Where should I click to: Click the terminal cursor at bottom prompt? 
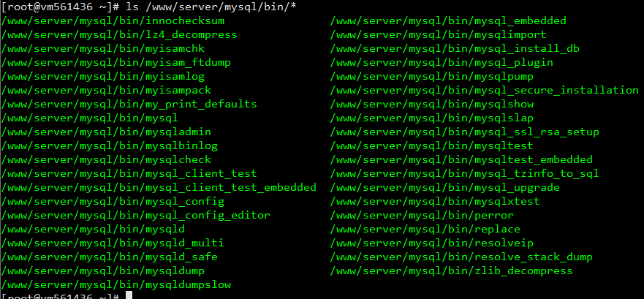point(129,296)
